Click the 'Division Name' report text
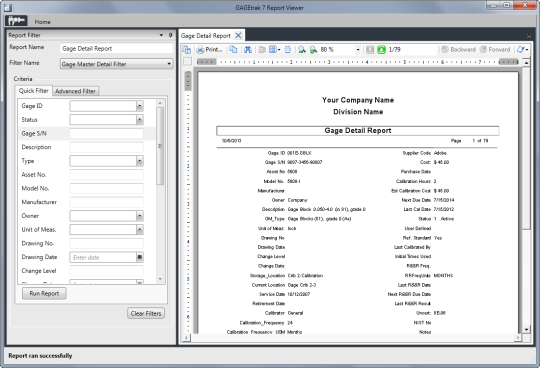Viewport: 540px width, 368px height. click(358, 112)
